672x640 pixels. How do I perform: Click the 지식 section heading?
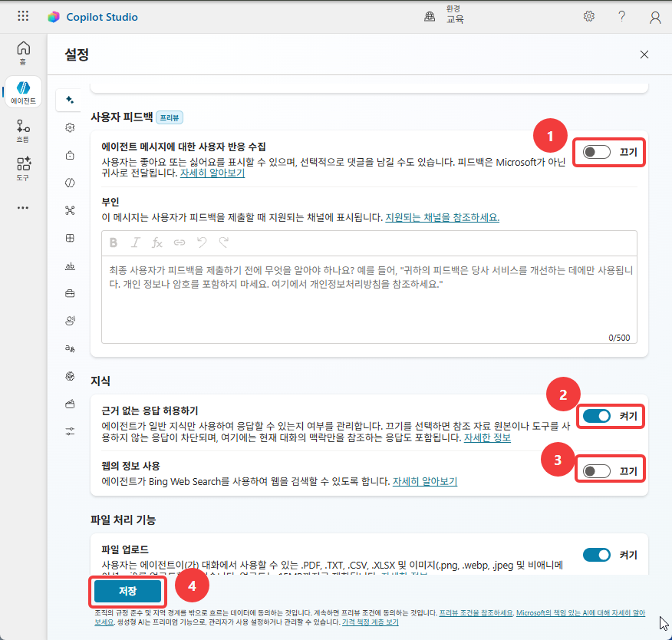pos(100,381)
